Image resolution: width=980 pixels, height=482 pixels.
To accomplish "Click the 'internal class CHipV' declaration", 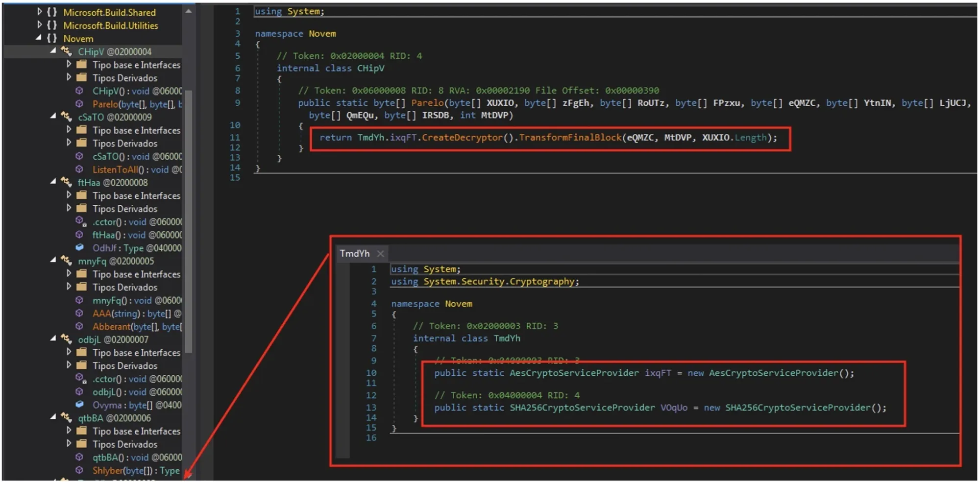I will 331,68.
